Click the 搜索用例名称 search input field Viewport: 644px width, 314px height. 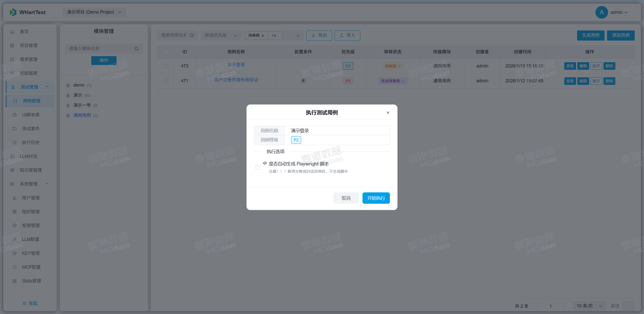[174, 36]
